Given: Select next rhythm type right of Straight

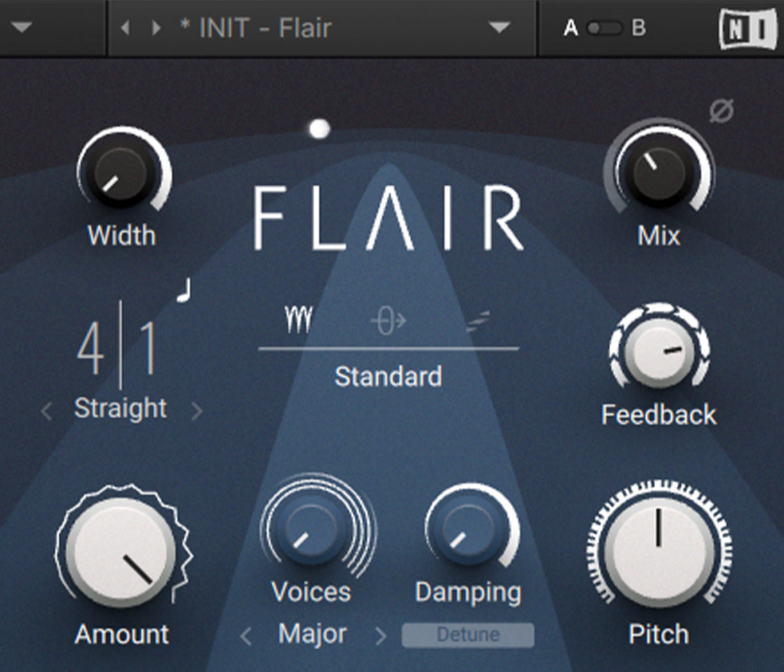Looking at the screenshot, I should (x=197, y=411).
